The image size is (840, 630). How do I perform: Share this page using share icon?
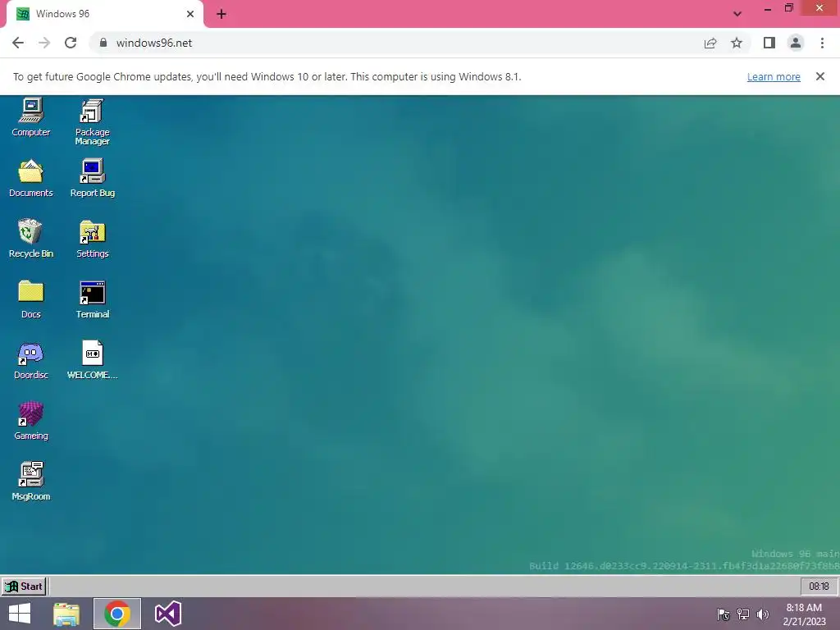point(710,43)
